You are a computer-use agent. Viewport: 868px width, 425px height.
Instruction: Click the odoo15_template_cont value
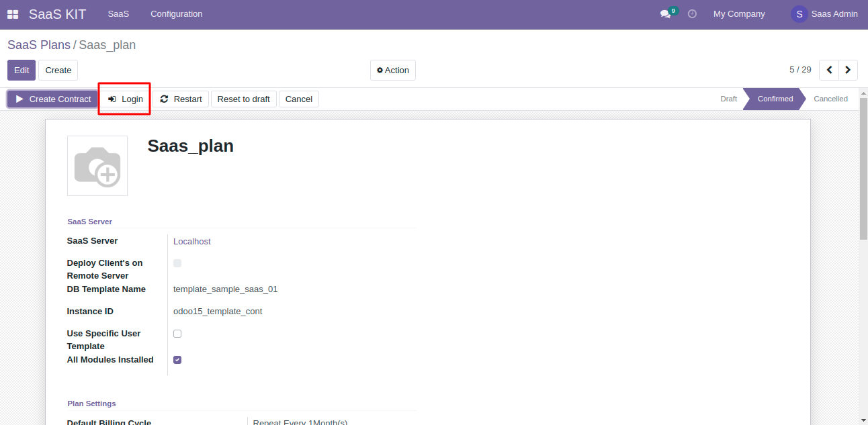pos(218,312)
